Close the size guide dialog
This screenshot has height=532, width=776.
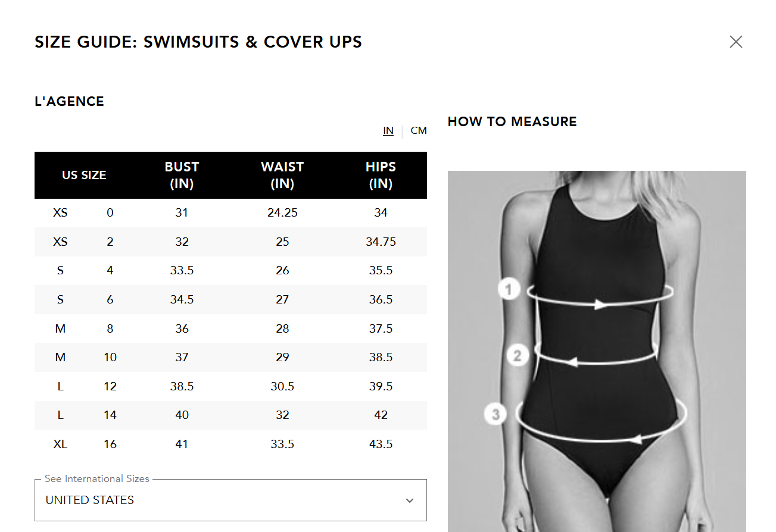coord(736,42)
